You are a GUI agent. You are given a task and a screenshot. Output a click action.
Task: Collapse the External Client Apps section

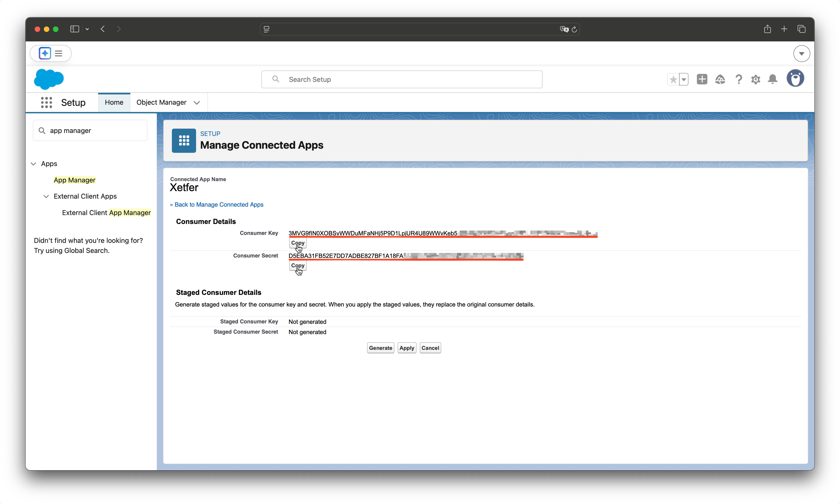click(46, 196)
